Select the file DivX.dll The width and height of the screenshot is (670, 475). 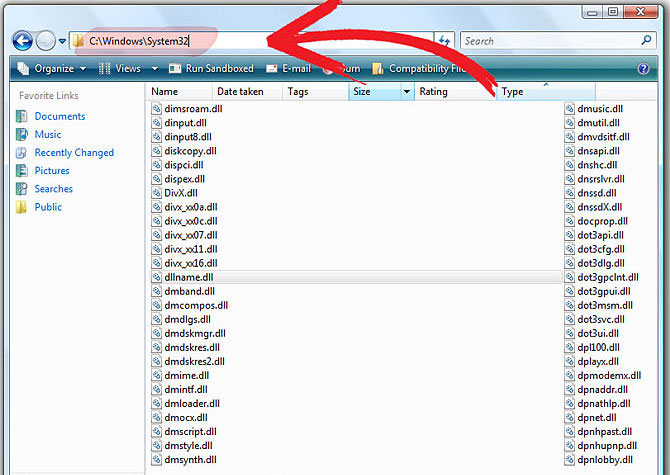[181, 193]
